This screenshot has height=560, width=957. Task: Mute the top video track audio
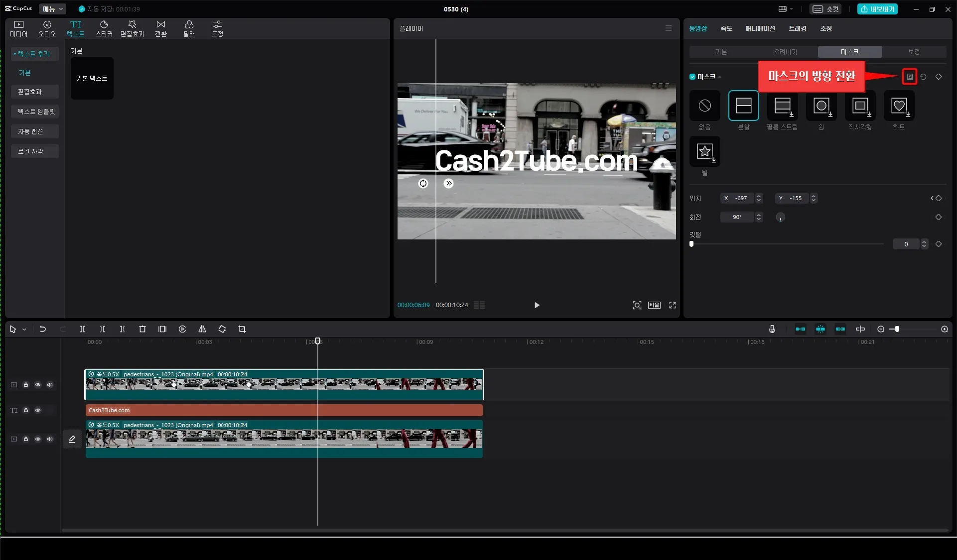(x=50, y=385)
